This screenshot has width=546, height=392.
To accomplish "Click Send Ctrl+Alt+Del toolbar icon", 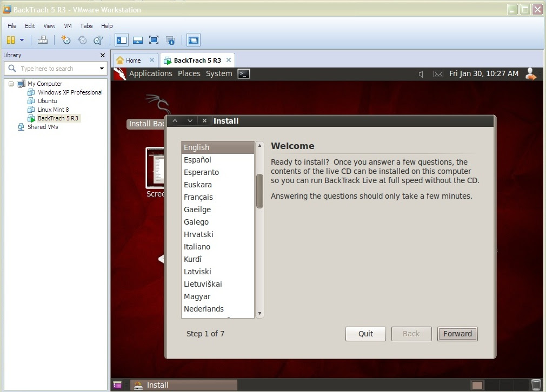I will (43, 40).
